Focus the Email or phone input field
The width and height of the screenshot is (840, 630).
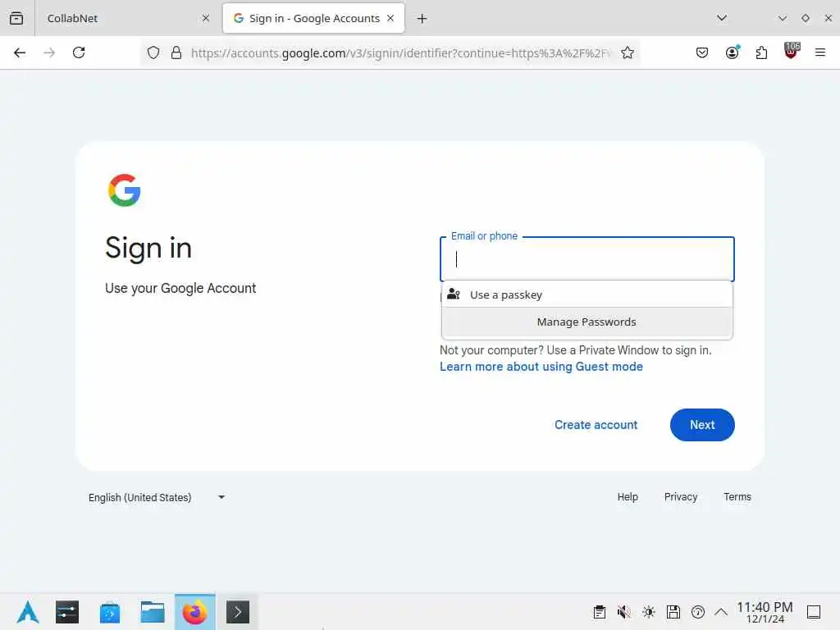pyautogui.click(x=587, y=259)
